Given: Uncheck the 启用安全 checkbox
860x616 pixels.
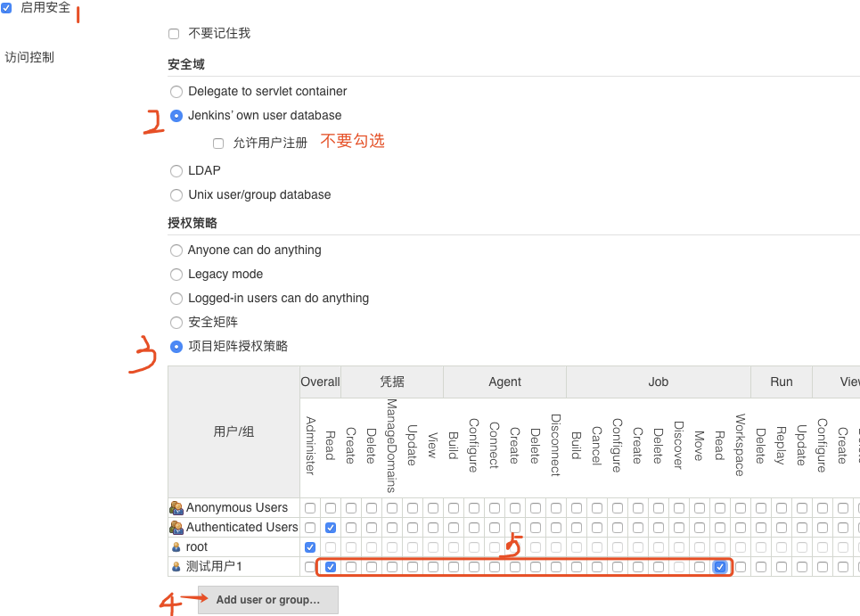Looking at the screenshot, I should click(6, 8).
